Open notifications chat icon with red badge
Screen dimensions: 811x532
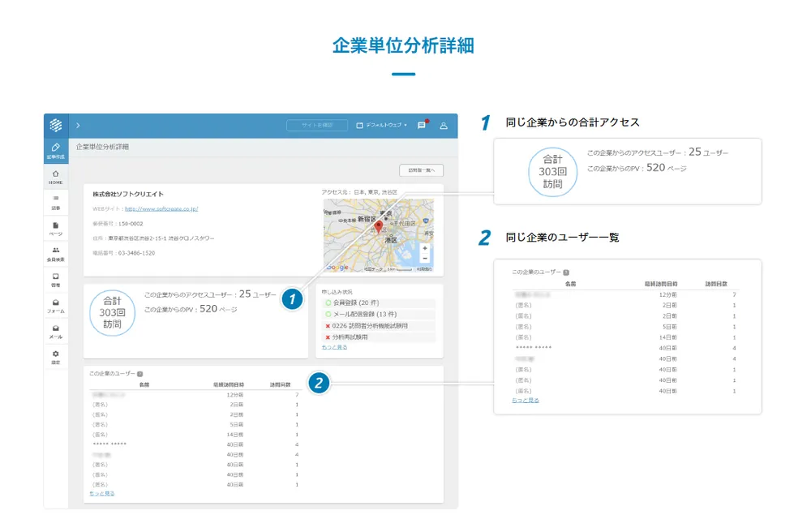(422, 126)
